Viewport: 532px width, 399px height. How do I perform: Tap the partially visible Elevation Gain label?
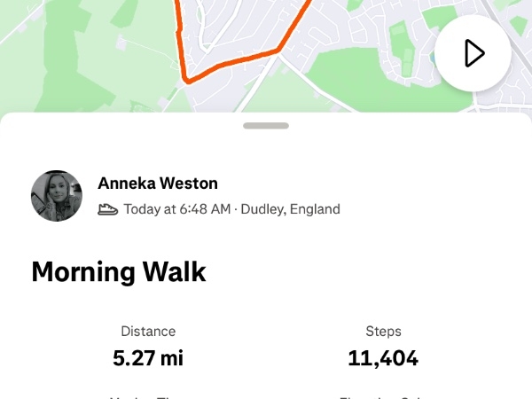coord(383,395)
